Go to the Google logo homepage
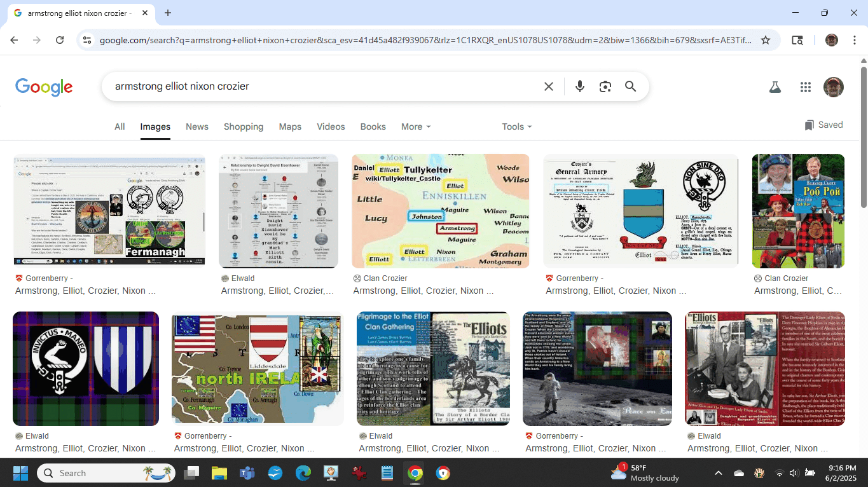 44,87
